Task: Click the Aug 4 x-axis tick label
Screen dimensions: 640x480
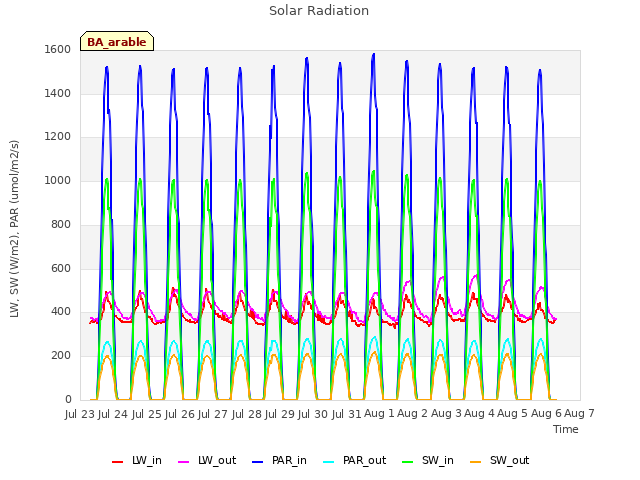Action: point(479,414)
